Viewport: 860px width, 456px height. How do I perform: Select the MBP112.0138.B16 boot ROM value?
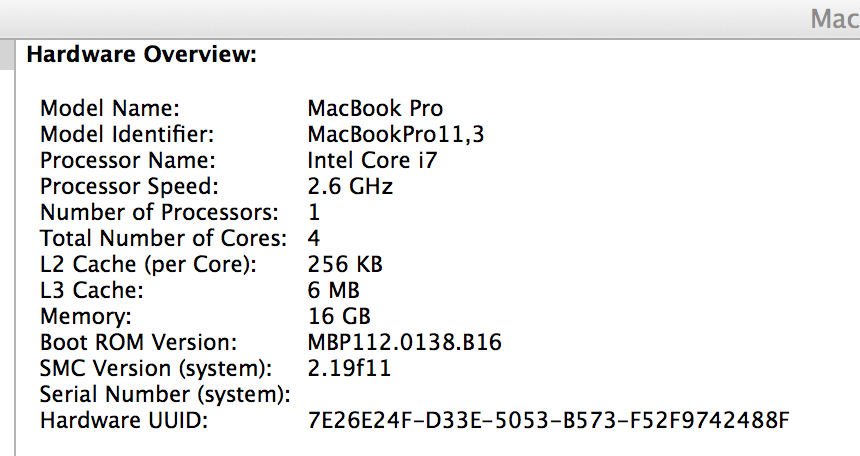[404, 343]
